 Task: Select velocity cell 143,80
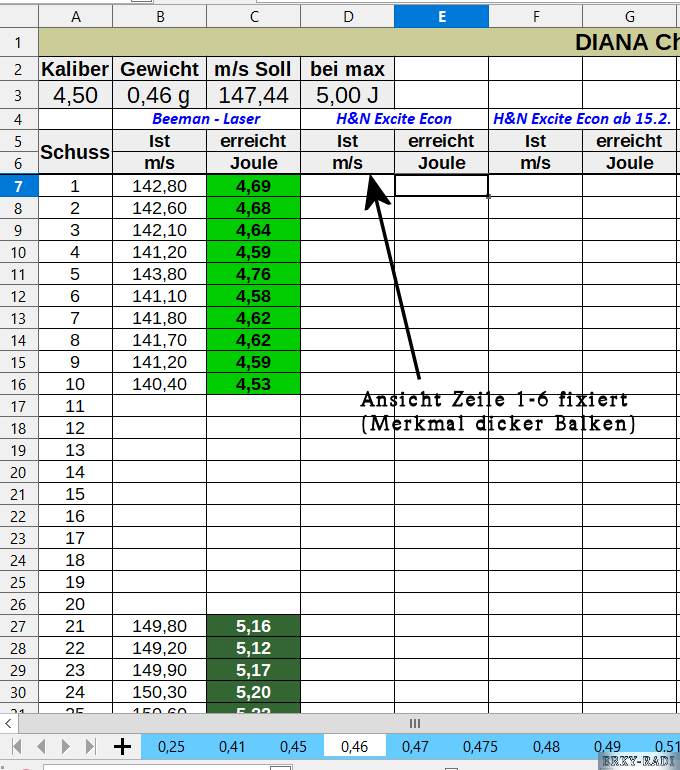coord(160,274)
